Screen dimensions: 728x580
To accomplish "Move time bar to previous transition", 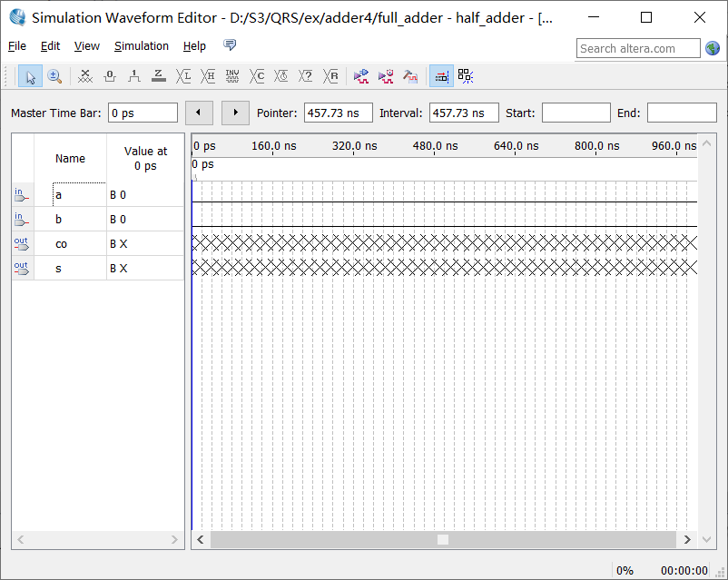I will [x=199, y=113].
